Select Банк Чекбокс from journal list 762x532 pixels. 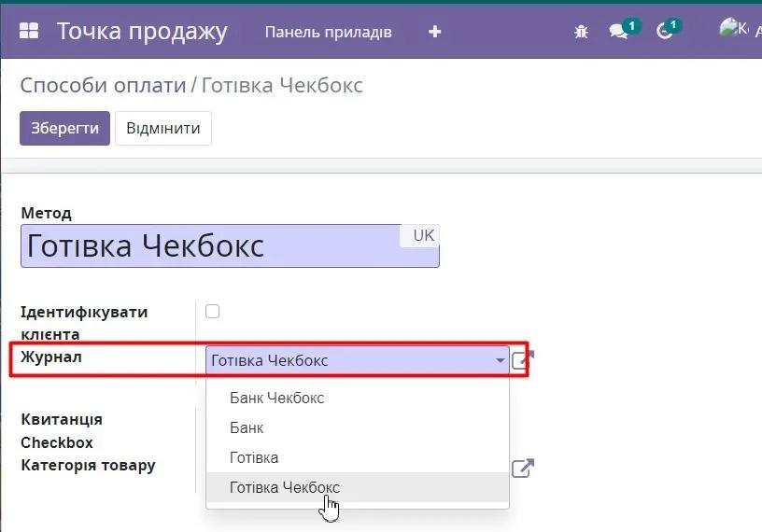(x=276, y=398)
